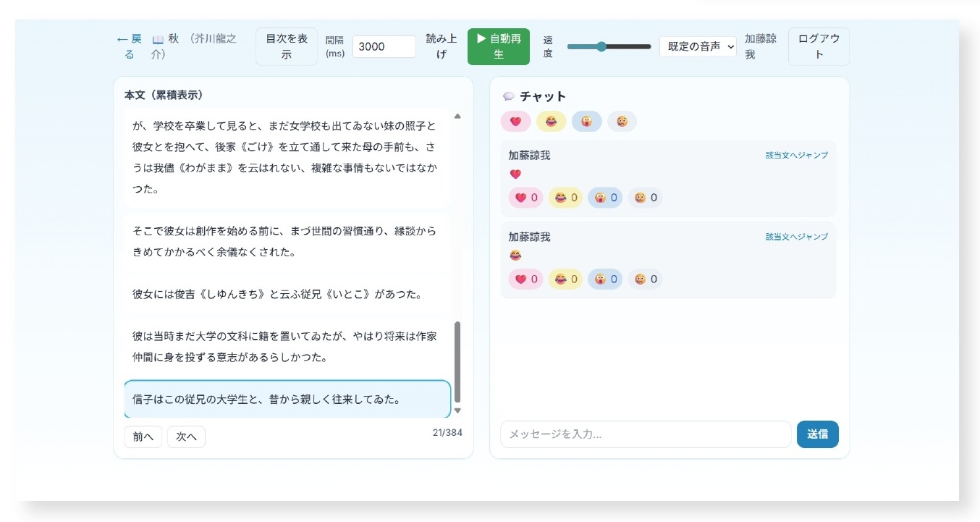
Task: Show the table of contents (目次を表示)
Action: (286, 46)
